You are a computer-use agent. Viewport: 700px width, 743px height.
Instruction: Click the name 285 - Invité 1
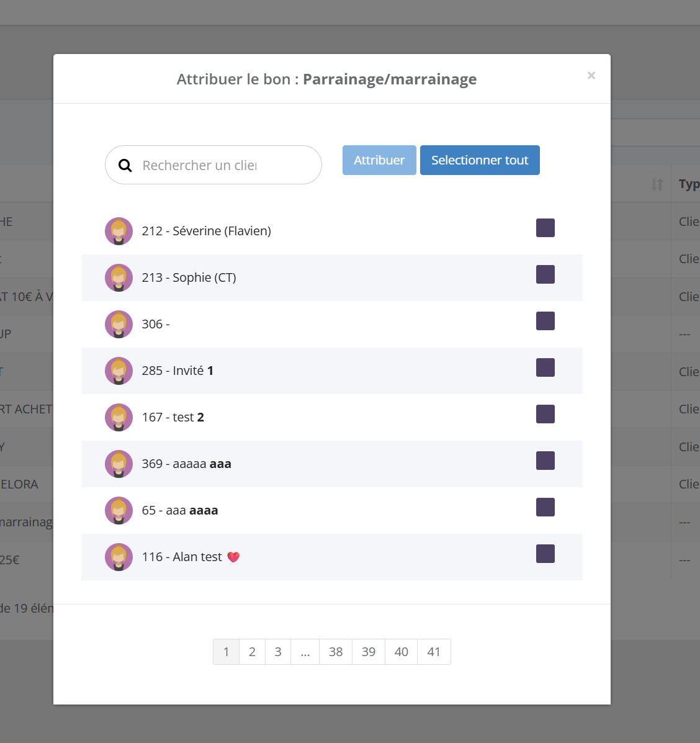click(177, 371)
